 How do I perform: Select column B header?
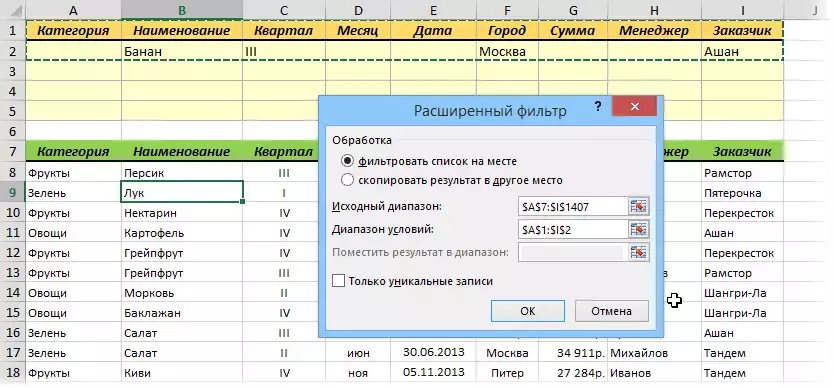(182, 10)
